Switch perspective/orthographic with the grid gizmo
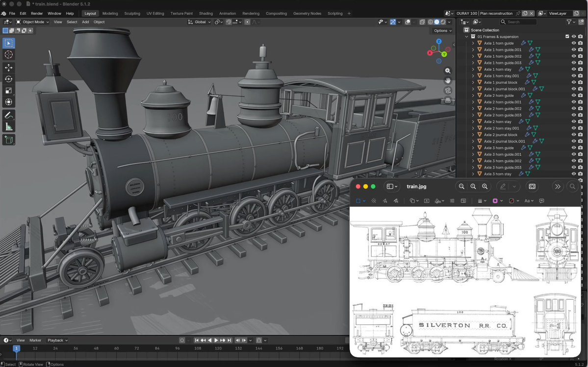Screen dimensions: 588x367 pyautogui.click(x=448, y=100)
